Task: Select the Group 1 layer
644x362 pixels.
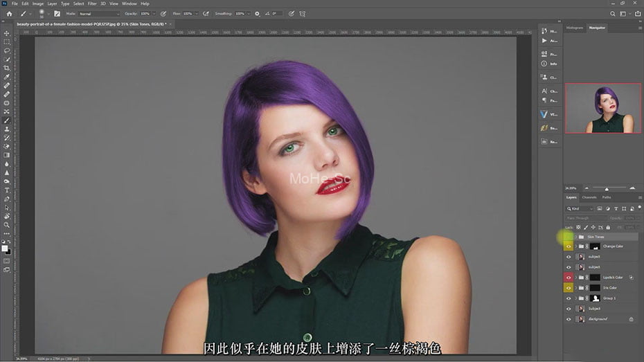Action: click(x=609, y=298)
